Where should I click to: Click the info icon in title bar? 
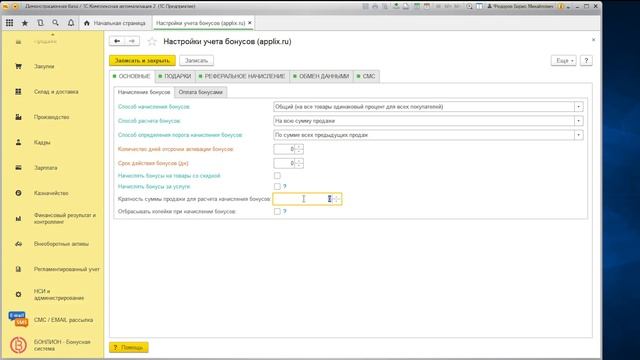561,7
